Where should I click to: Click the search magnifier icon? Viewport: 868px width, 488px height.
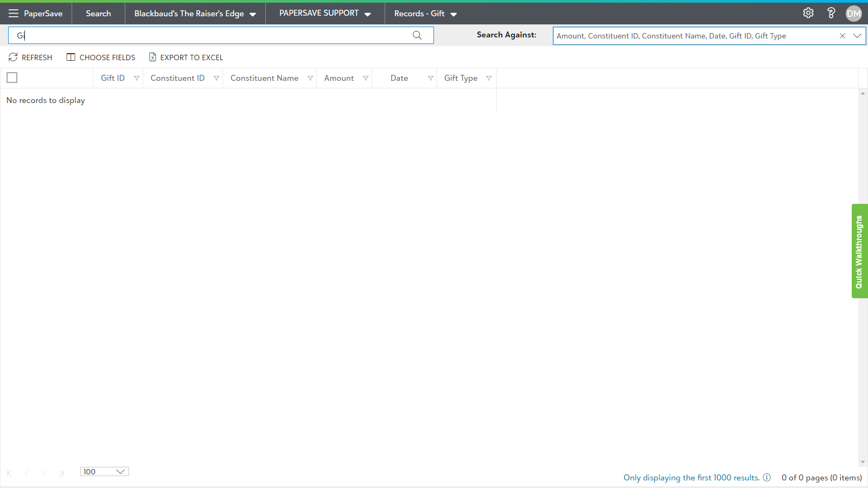(417, 35)
